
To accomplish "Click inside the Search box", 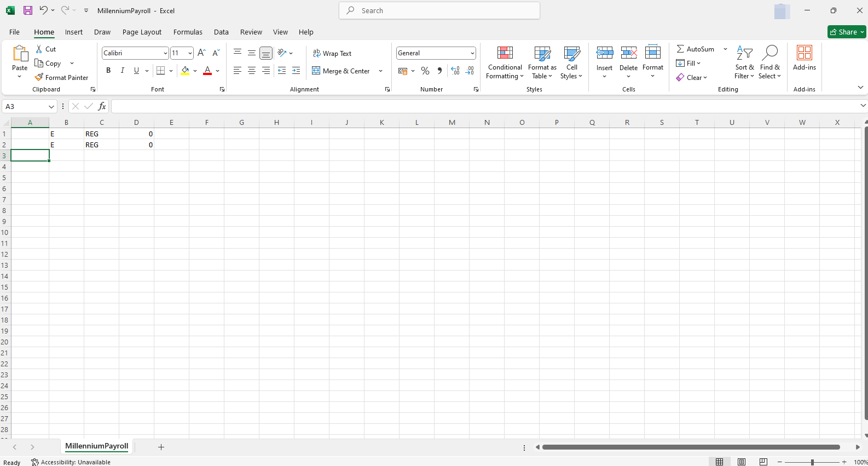I will (x=439, y=10).
